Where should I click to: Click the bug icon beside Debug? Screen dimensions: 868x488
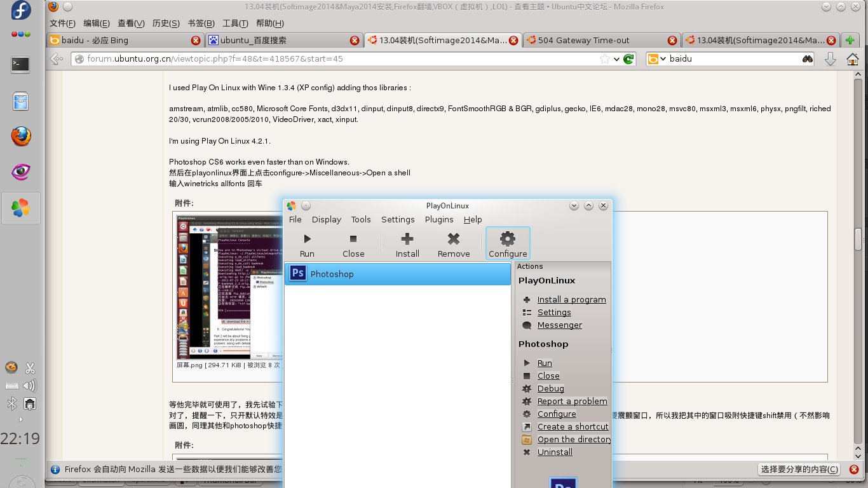(x=527, y=388)
